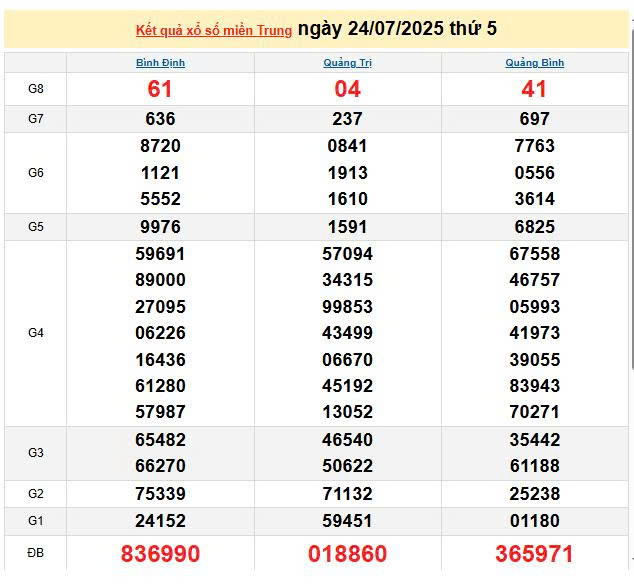Click G3 number 66270
The height and width of the screenshot is (584, 634).
point(161,466)
